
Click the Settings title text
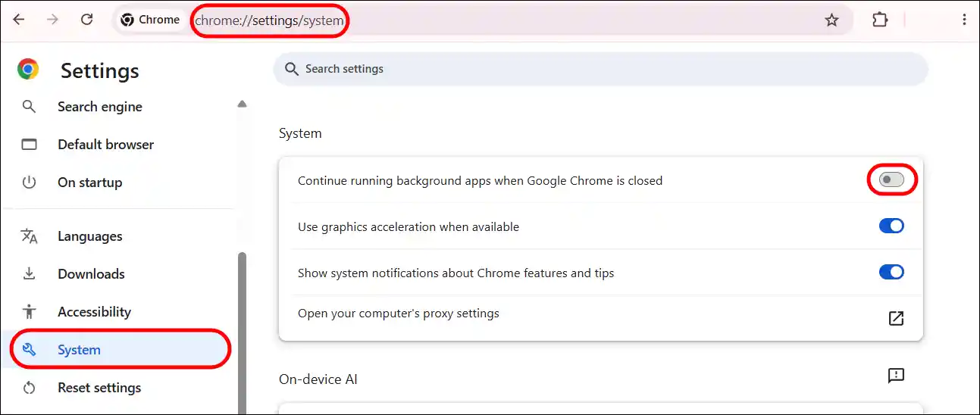click(x=100, y=70)
